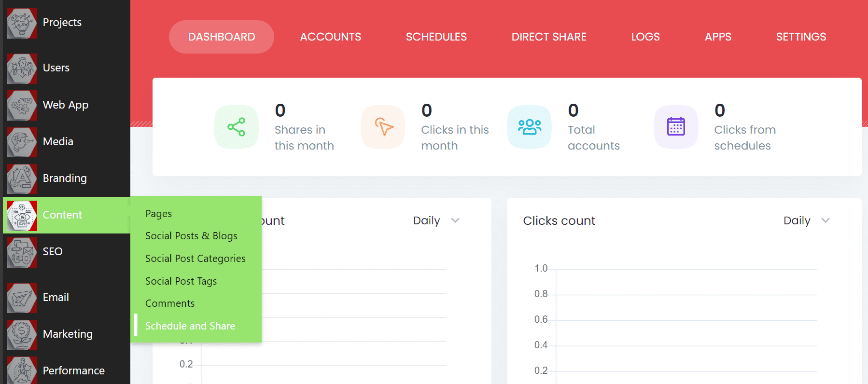Open the Daily dropdown on the left chart
The height and width of the screenshot is (384, 868).
[x=436, y=220]
